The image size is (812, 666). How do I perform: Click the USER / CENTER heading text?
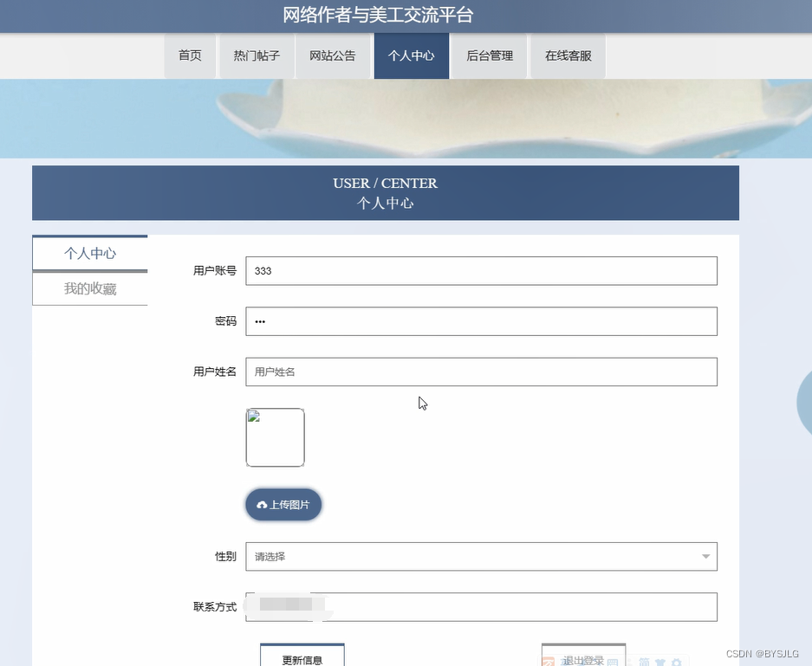386,184
